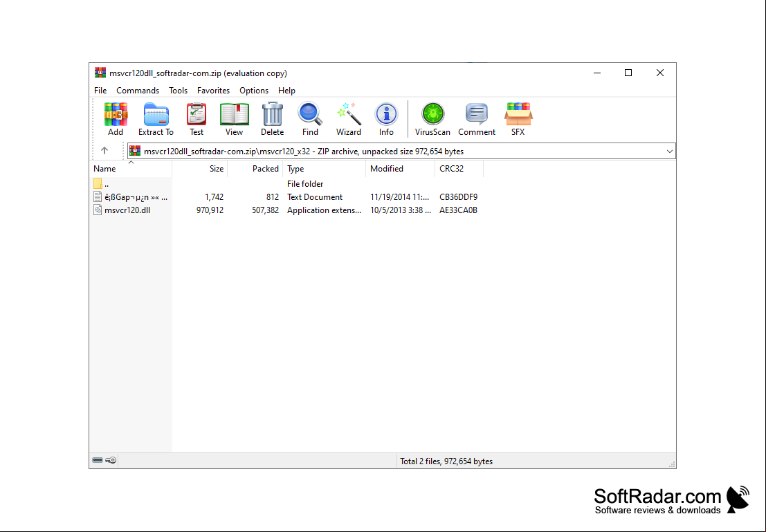Click the window resize grip corner
The height and width of the screenshot is (532, 766).
pos(672,464)
